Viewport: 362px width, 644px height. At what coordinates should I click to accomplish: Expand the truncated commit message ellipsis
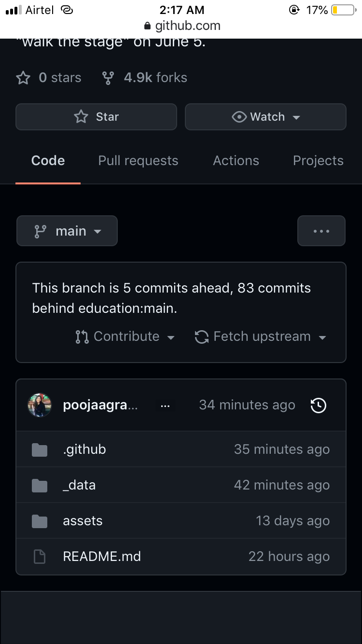[165, 406]
